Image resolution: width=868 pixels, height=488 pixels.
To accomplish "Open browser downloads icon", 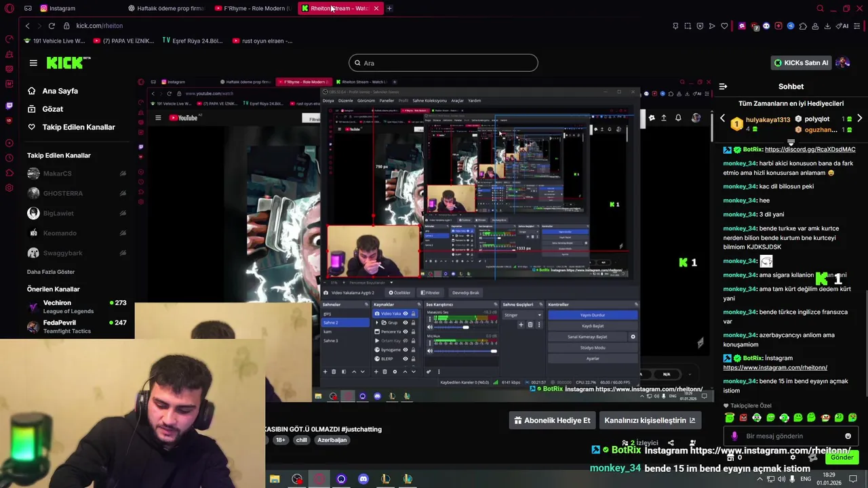I will point(827,26).
